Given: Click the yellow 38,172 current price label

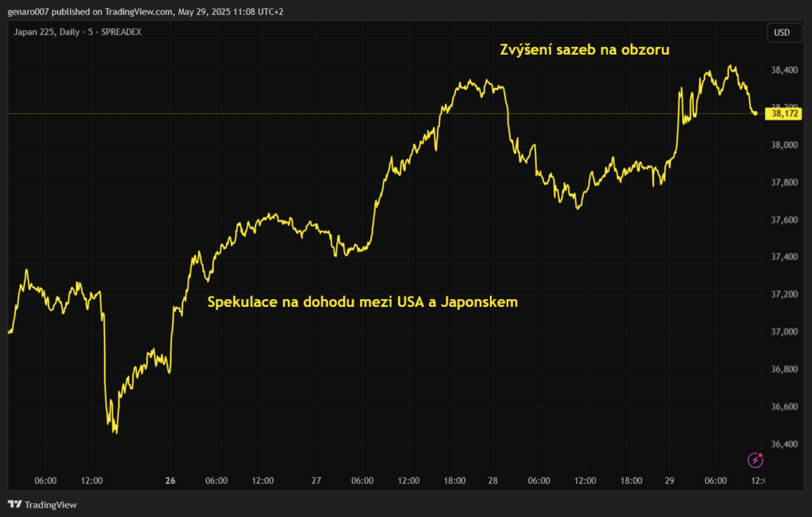Looking at the screenshot, I should tap(785, 113).
